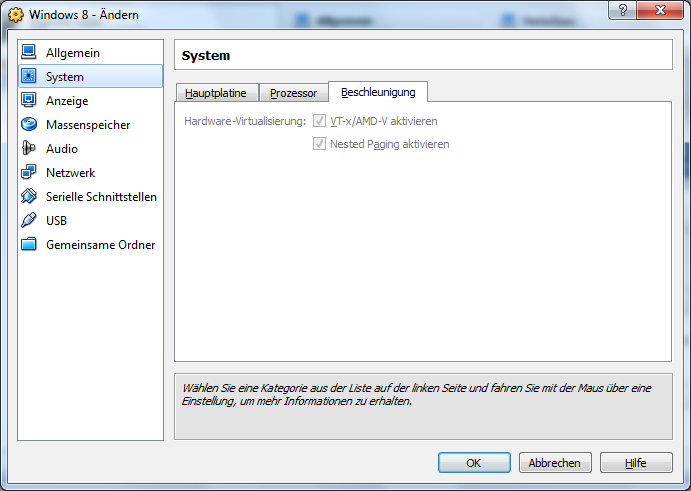This screenshot has height=491, width=691.
Task: Confirm settings with the OK button
Action: point(474,463)
